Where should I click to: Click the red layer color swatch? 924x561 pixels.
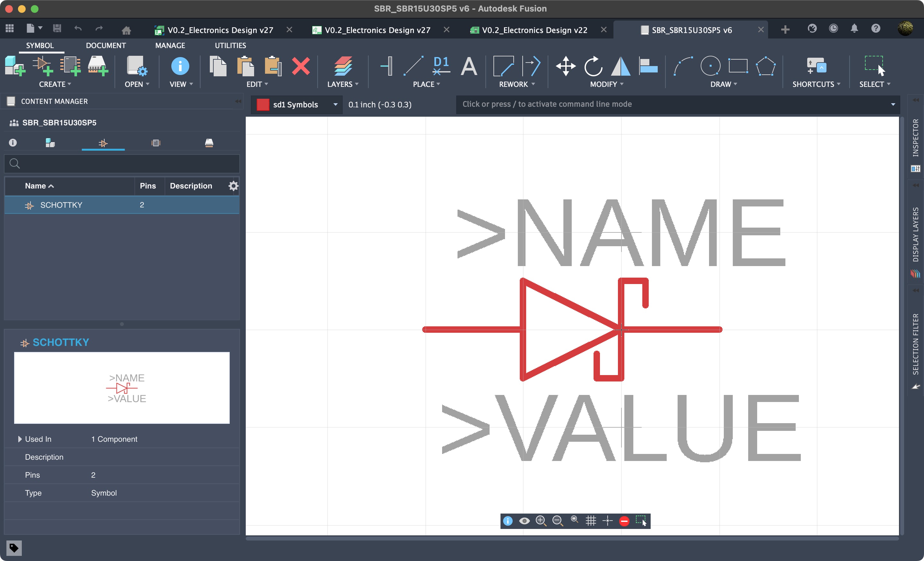tap(262, 105)
